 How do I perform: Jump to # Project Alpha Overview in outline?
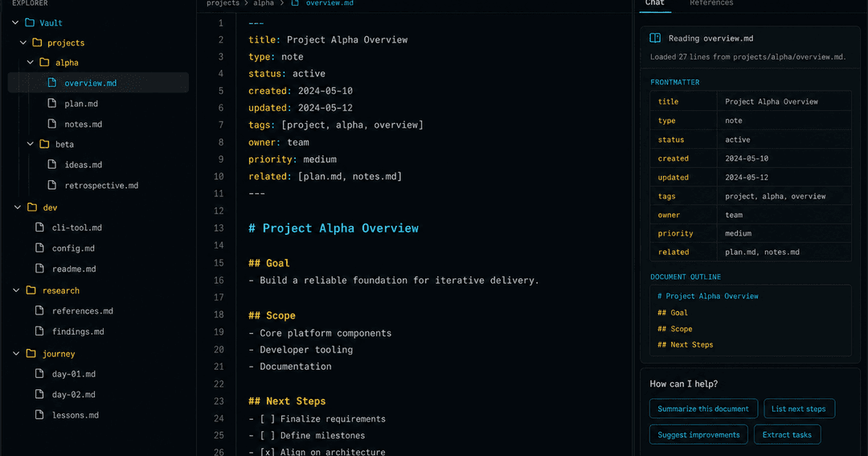click(x=708, y=297)
